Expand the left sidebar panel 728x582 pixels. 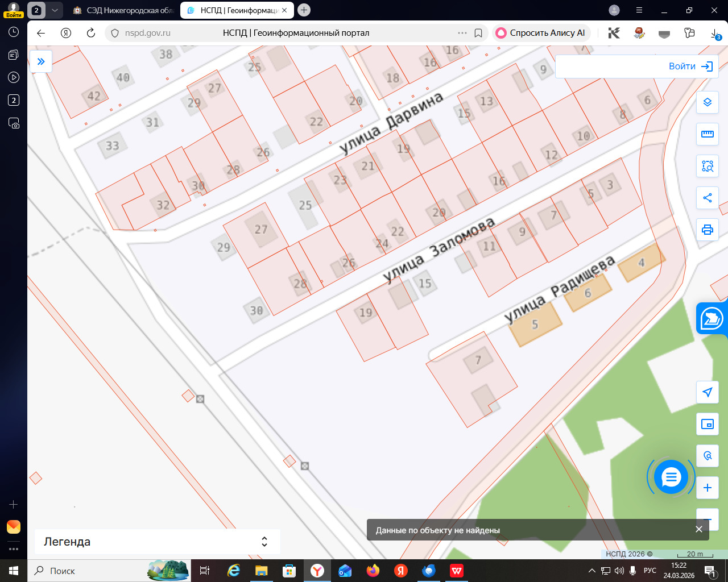[x=41, y=61]
